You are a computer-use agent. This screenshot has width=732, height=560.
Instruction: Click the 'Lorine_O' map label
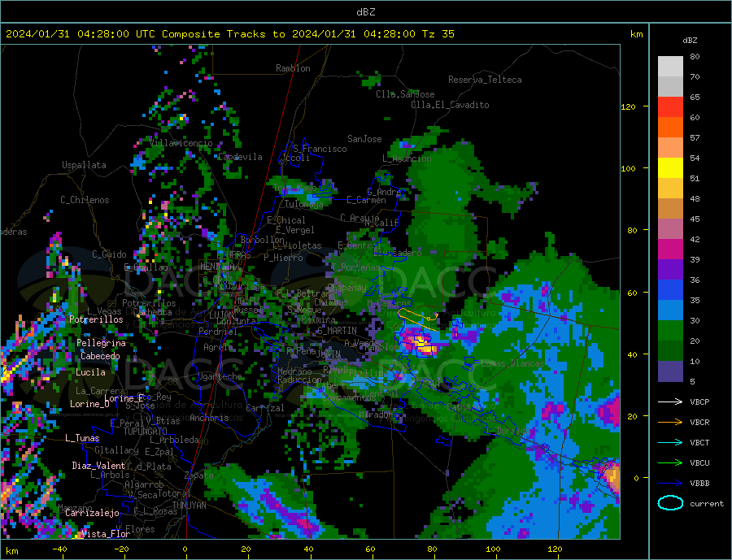coord(89,404)
